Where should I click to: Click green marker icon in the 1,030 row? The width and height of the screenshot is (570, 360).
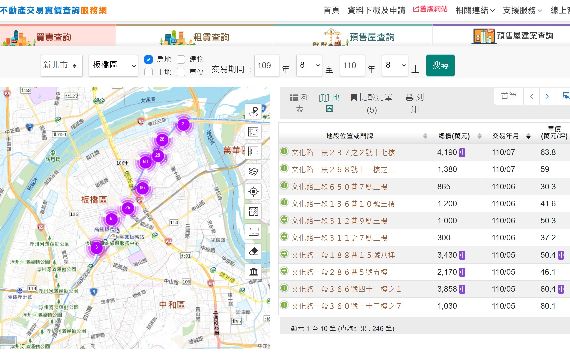coord(284,305)
